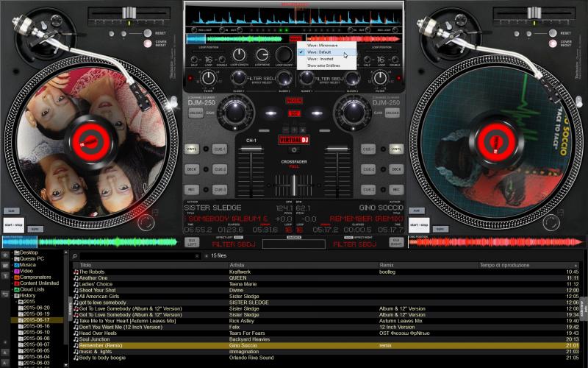Click left effect Slider 2 knob

(x=284, y=78)
